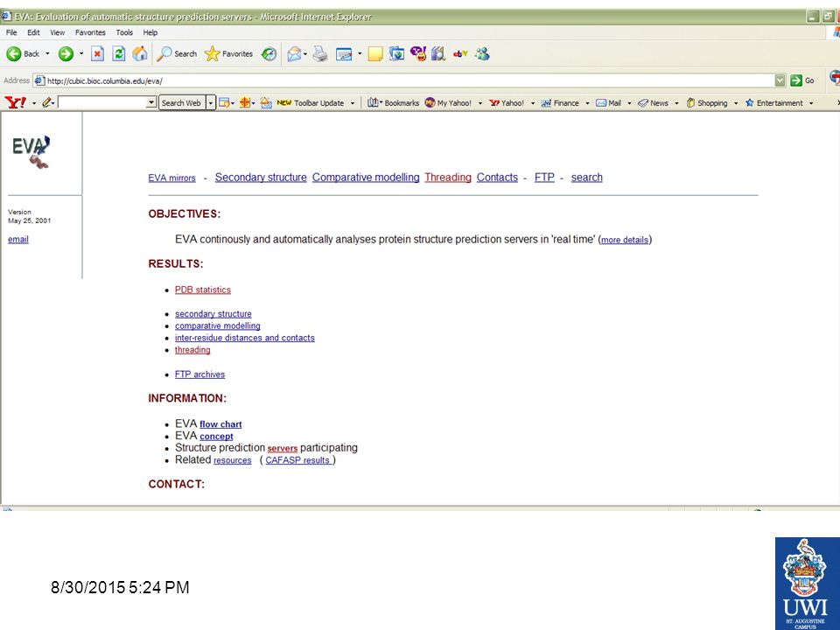Click the Go button beside the address bar

[802, 80]
